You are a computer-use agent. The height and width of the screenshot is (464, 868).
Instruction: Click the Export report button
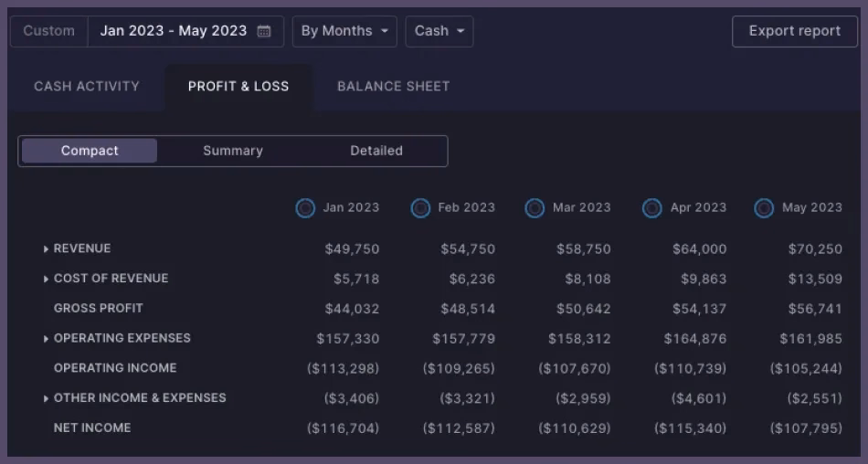click(794, 31)
